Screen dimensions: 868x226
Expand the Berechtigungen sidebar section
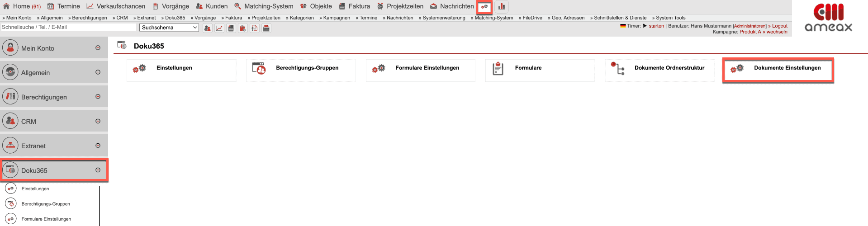[98, 97]
